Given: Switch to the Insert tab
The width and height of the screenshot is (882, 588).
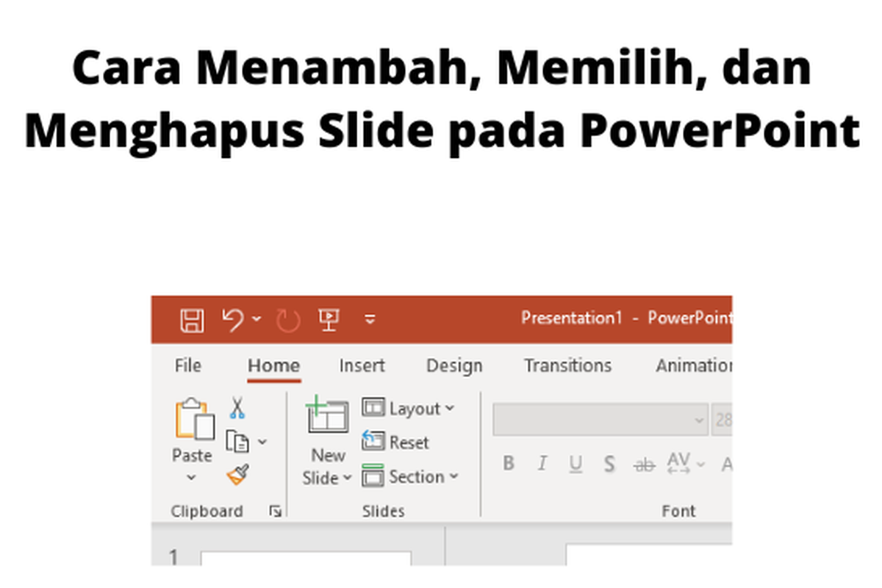Looking at the screenshot, I should click(362, 365).
